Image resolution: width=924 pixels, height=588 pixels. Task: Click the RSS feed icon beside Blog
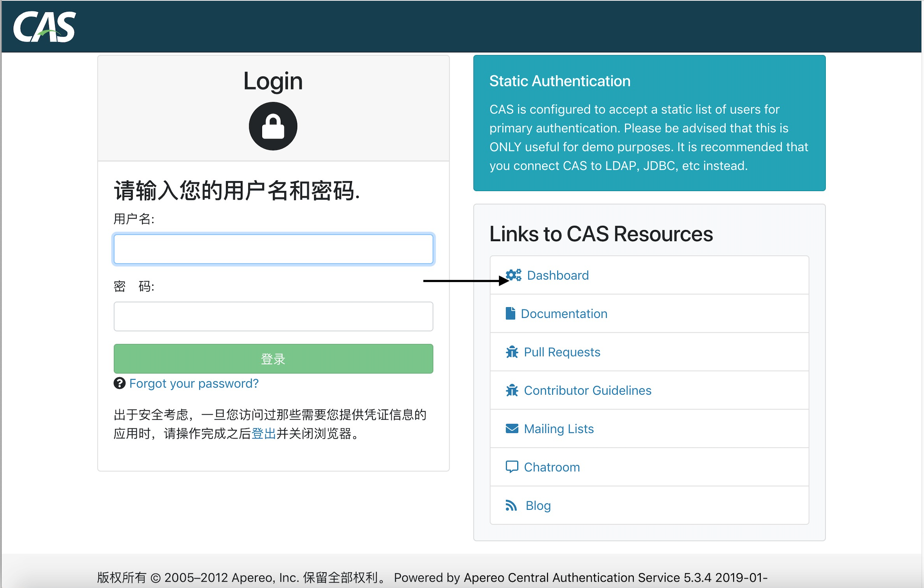click(x=511, y=505)
